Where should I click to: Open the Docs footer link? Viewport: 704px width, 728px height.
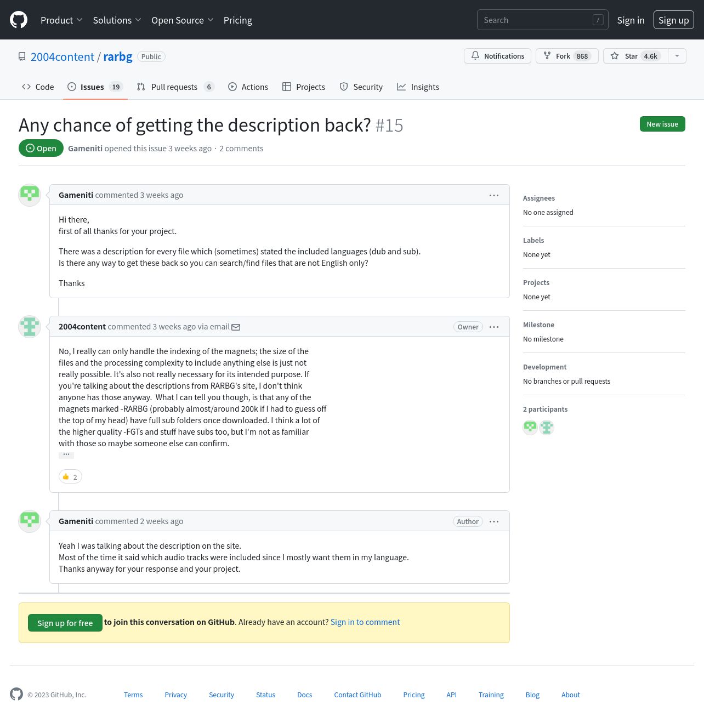tap(305, 695)
